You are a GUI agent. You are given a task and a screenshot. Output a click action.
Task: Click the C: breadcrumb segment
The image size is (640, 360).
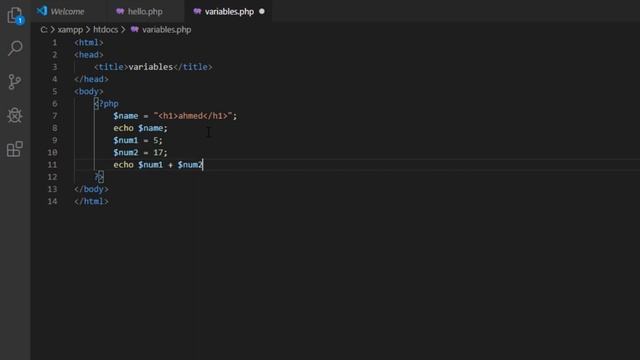tap(44, 30)
